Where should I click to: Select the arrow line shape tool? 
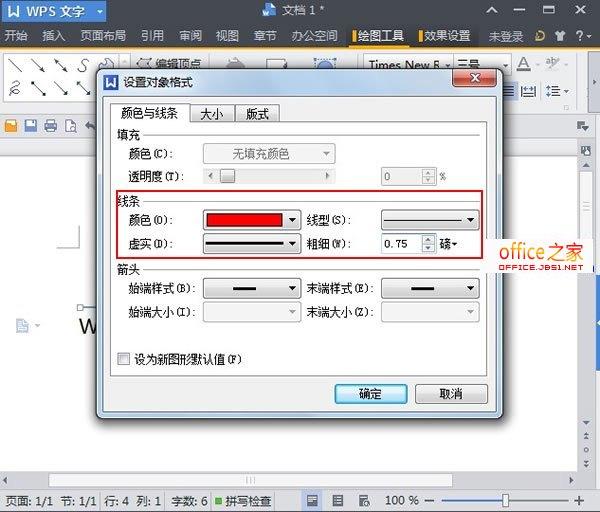pyautogui.click(x=38, y=65)
